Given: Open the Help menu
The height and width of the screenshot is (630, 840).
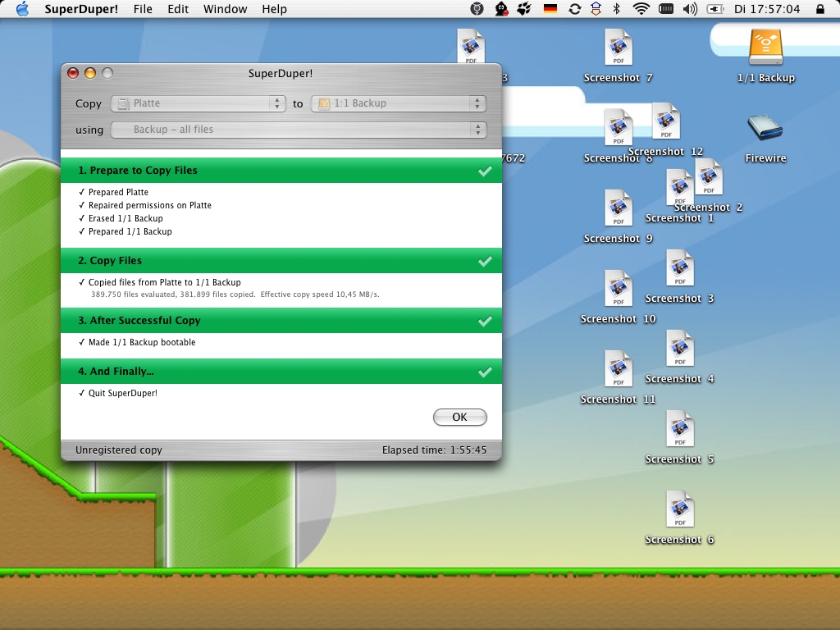Looking at the screenshot, I should (274, 9).
